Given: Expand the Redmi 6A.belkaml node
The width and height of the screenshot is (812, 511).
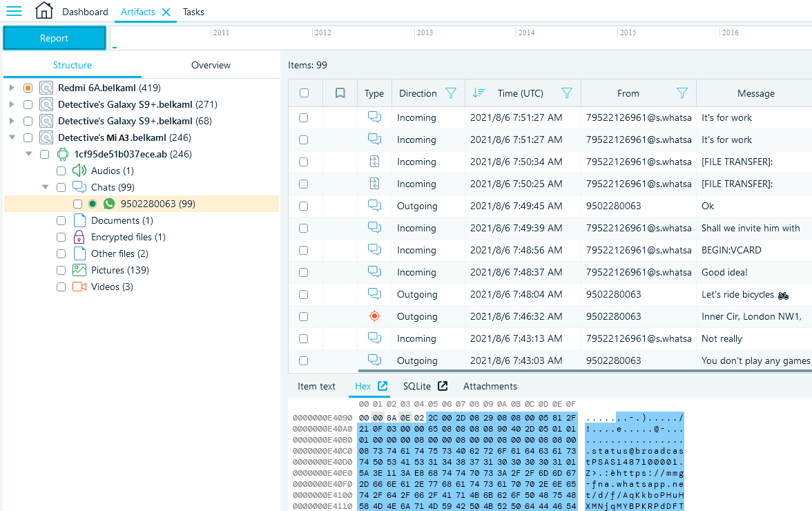Looking at the screenshot, I should pyautogui.click(x=12, y=88).
